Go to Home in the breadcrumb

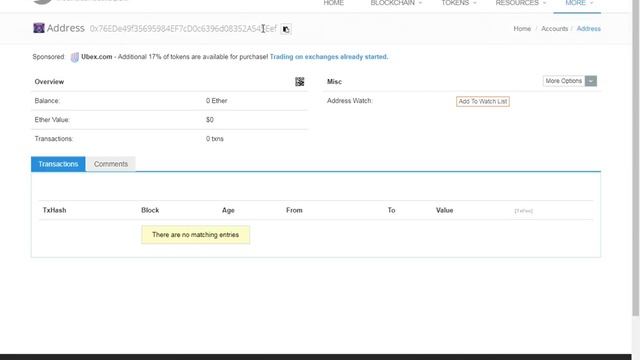pyautogui.click(x=522, y=29)
